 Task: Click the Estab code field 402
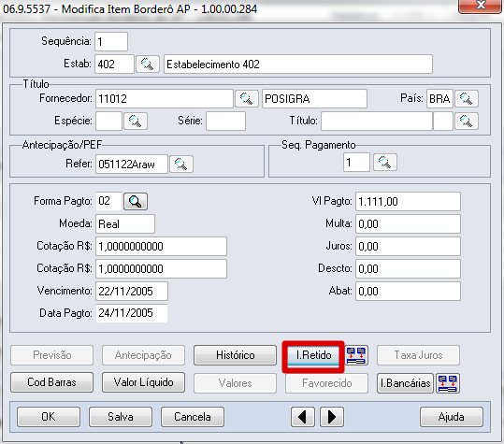pos(114,64)
